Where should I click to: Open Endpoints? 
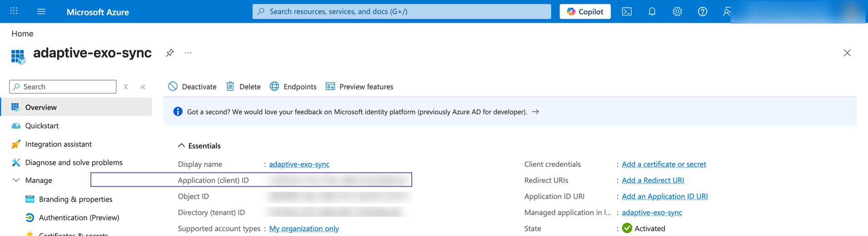click(293, 86)
